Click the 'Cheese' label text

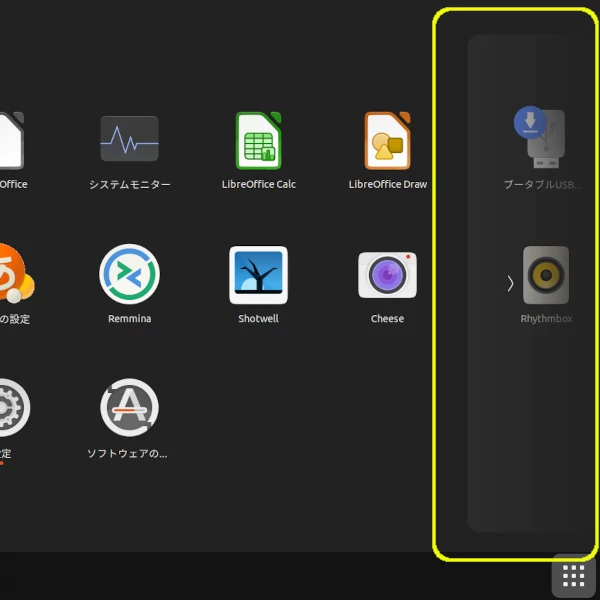tap(387, 319)
